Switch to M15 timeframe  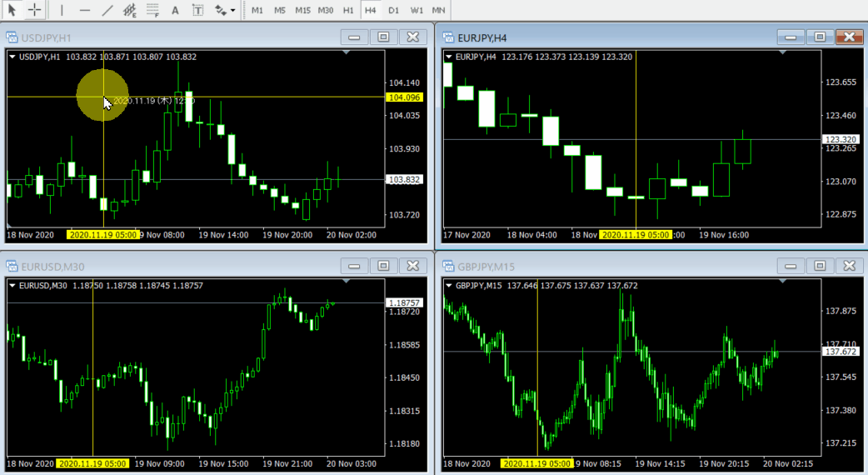coord(303,10)
